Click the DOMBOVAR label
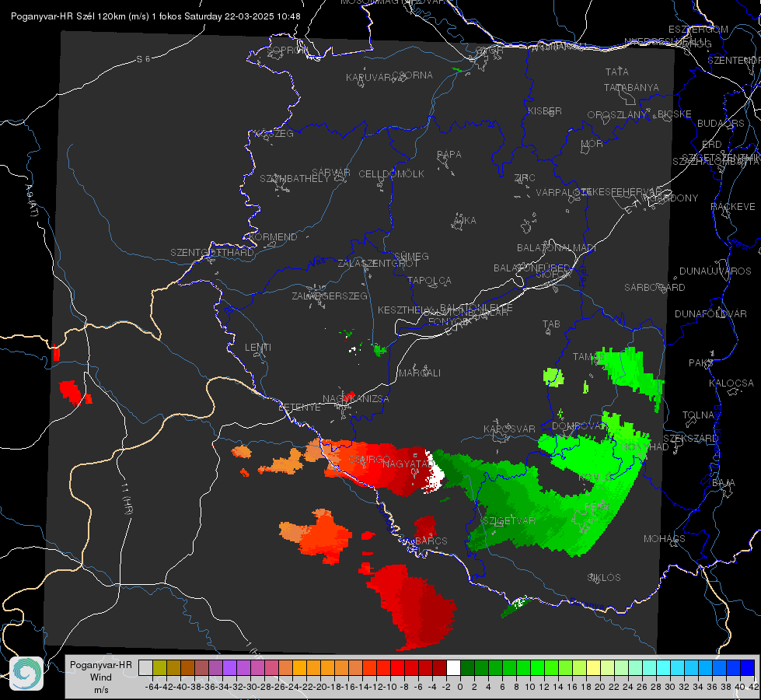This screenshot has width=761, height=700. (579, 426)
